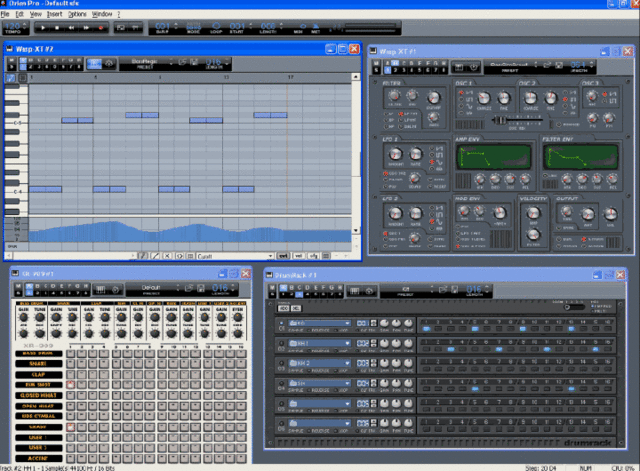Click load preset folder icon in XR-909
The width and height of the screenshot is (640, 471).
click(x=189, y=288)
